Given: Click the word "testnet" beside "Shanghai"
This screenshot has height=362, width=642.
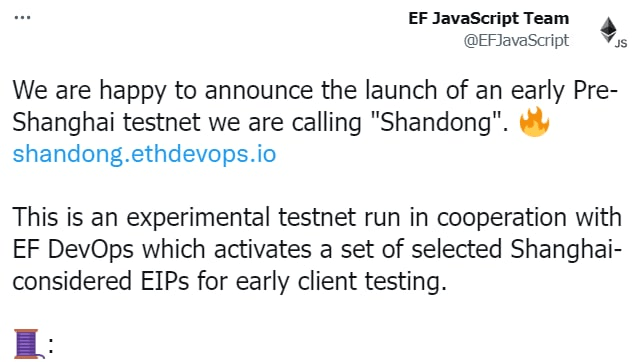Looking at the screenshot, I should [162, 122].
